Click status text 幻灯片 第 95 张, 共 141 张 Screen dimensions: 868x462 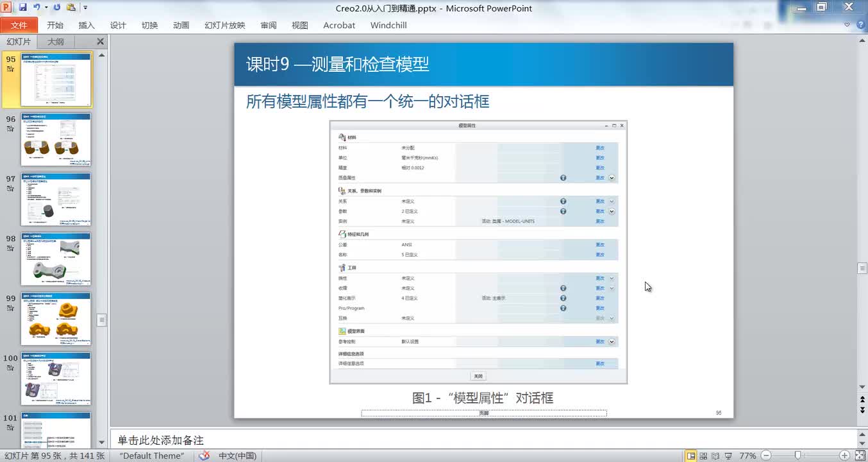tap(54, 456)
